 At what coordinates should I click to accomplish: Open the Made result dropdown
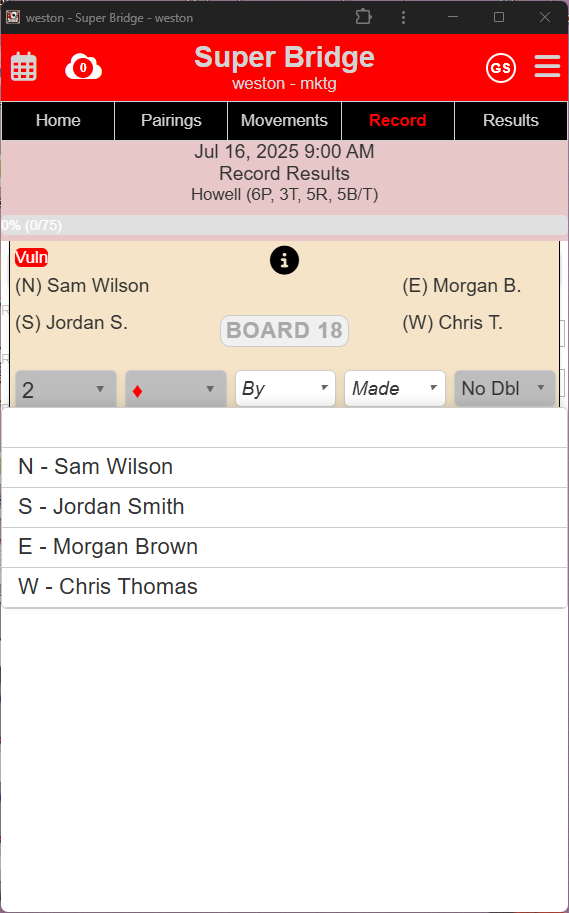click(395, 388)
